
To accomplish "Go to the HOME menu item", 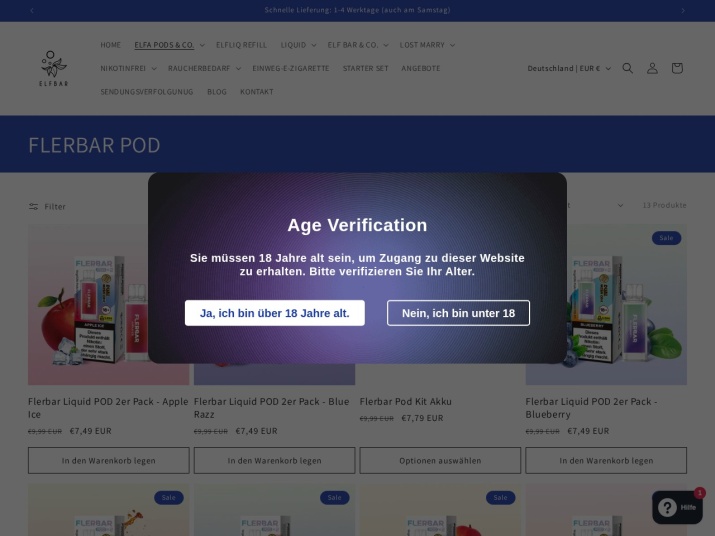I will tap(110, 45).
